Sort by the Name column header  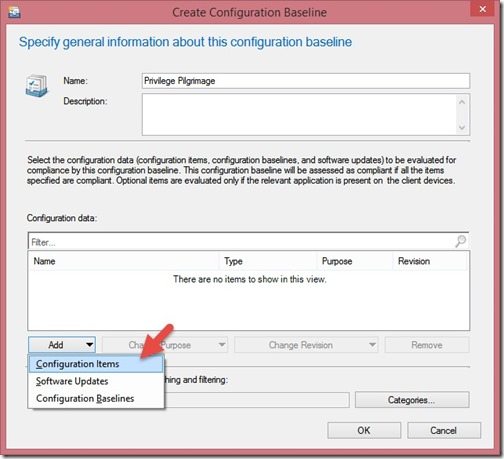pyautogui.click(x=124, y=261)
